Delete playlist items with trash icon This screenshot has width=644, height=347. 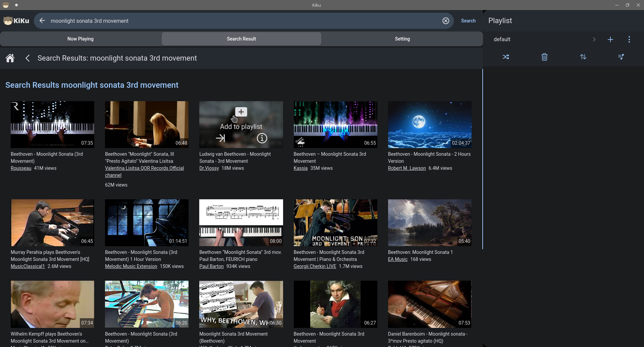click(544, 57)
